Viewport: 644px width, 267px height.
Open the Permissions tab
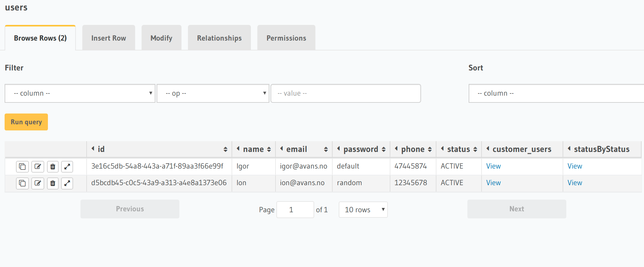[x=286, y=38]
